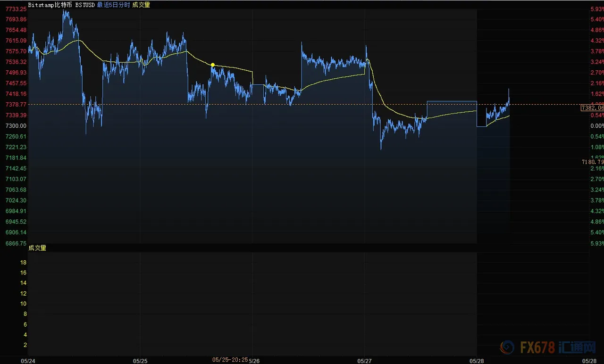
Task: Click the yellow 成交量 label in the title bar
Action: 141,4
